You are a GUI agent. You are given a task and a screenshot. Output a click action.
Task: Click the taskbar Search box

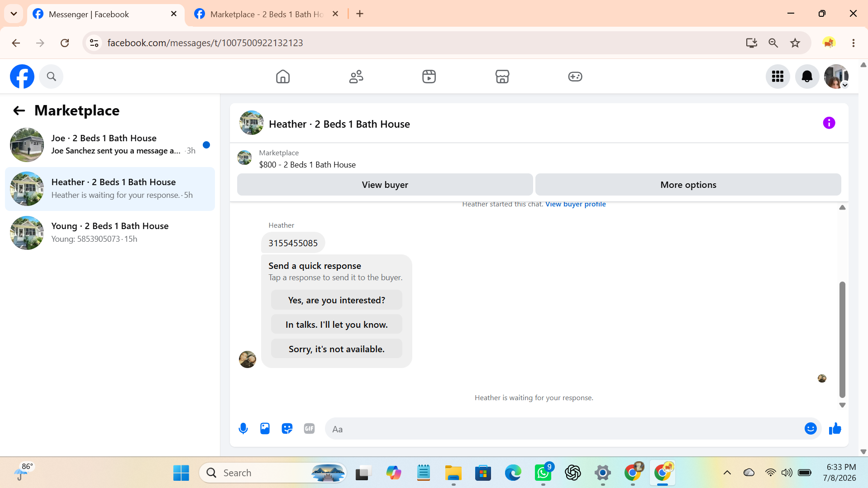[273, 473]
